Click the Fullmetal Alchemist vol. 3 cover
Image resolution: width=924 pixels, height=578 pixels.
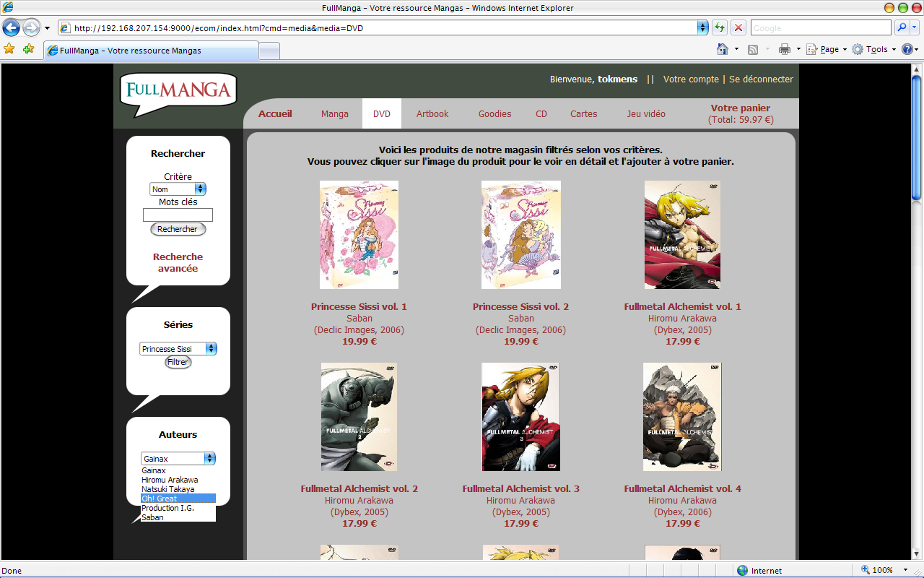tap(520, 417)
